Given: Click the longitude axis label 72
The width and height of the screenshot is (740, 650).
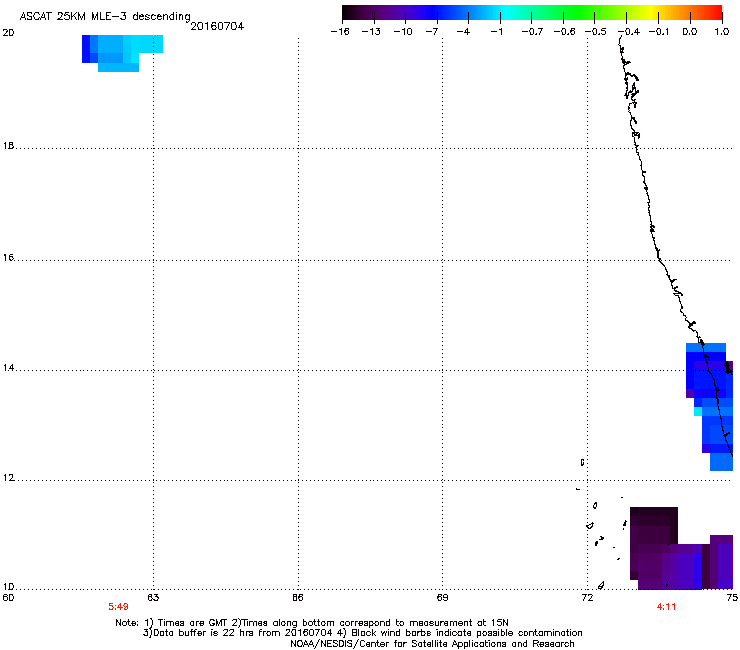Looking at the screenshot, I should 587,598.
